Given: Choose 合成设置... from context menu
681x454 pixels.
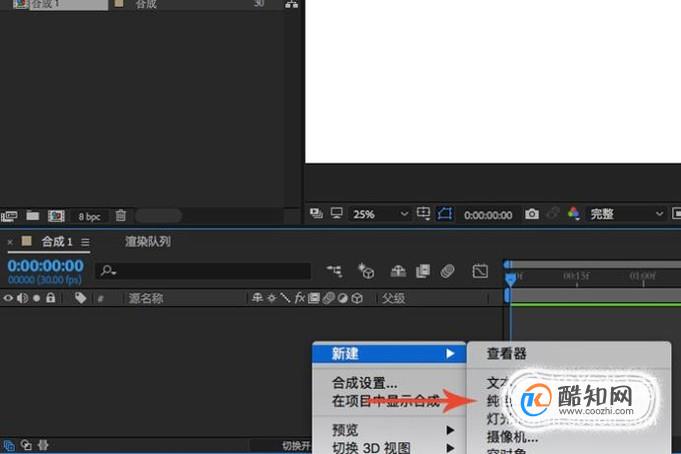Looking at the screenshot, I should click(364, 383).
